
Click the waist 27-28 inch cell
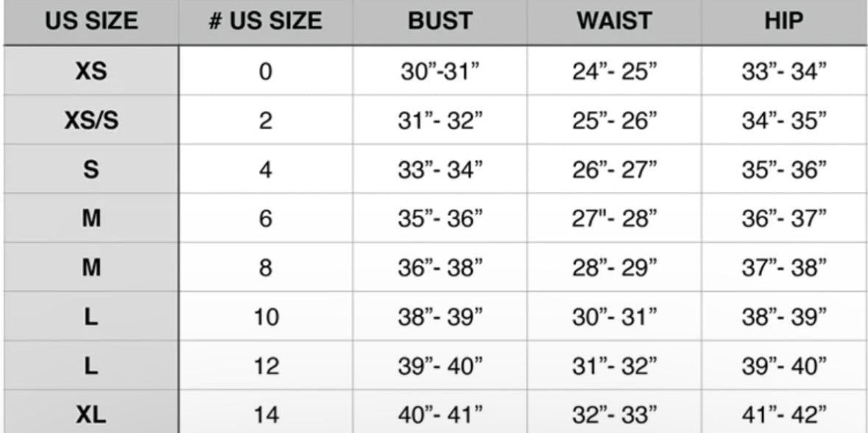[613, 219]
